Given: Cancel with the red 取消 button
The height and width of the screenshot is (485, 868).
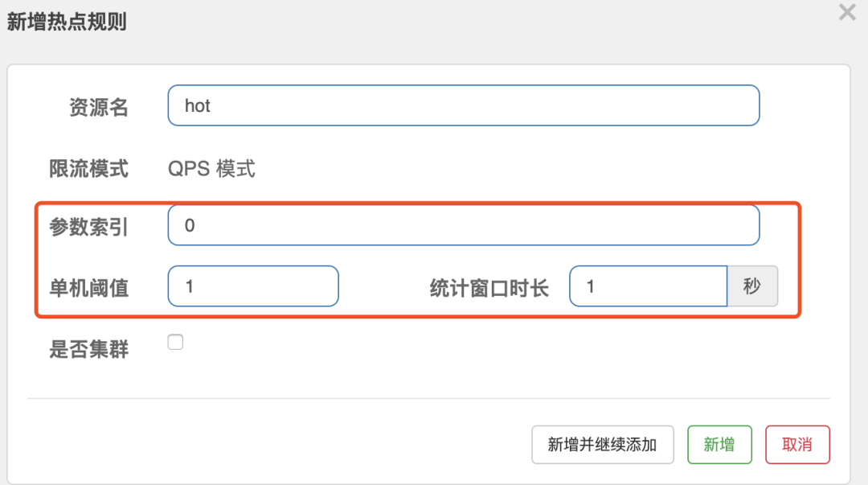Looking at the screenshot, I should (x=798, y=445).
